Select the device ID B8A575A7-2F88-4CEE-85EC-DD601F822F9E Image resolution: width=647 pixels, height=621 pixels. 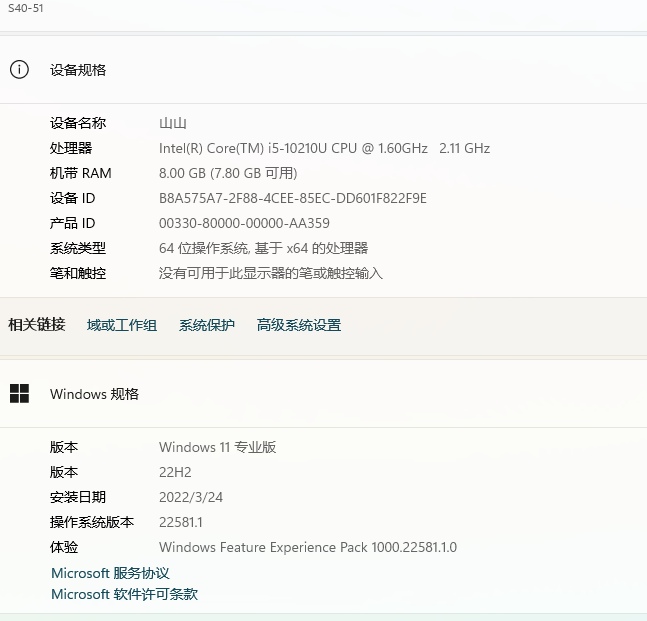click(x=293, y=198)
